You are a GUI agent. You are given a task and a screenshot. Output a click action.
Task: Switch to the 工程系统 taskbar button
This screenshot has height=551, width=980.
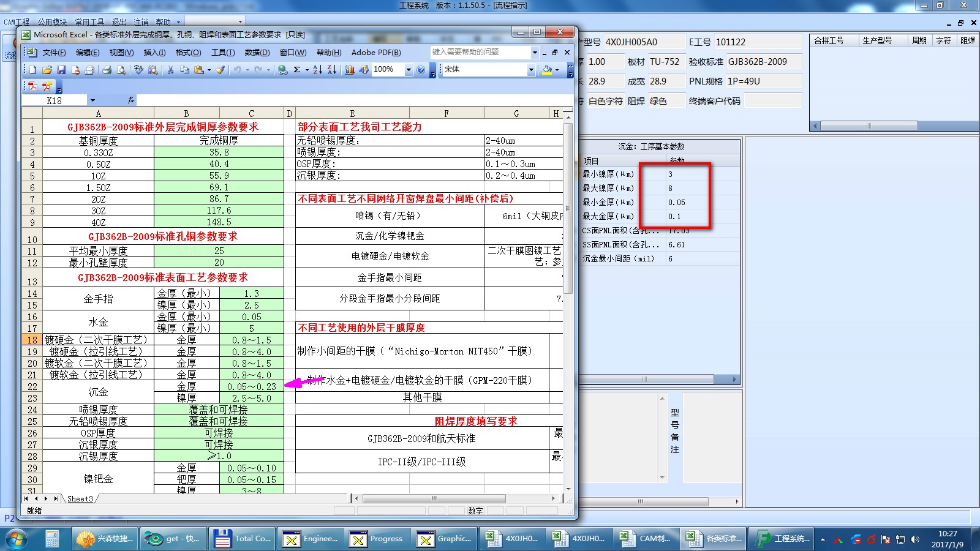[782, 539]
